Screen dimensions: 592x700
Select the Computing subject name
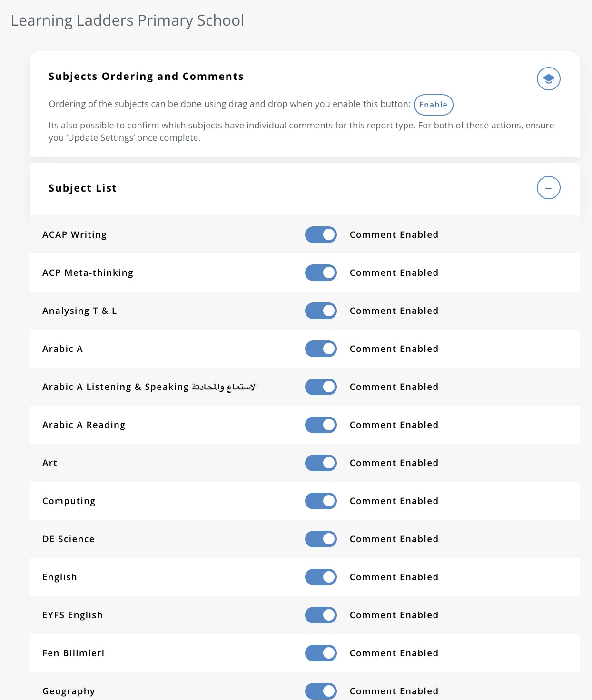click(x=69, y=501)
